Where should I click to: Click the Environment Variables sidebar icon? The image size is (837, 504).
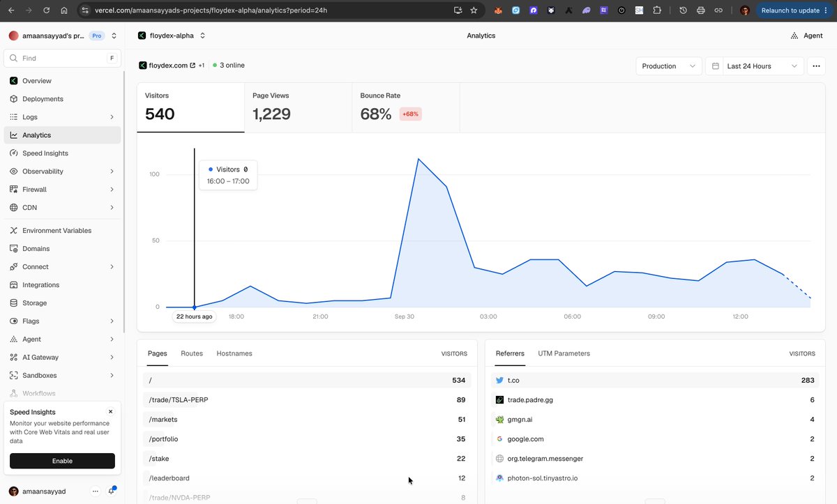pos(14,231)
